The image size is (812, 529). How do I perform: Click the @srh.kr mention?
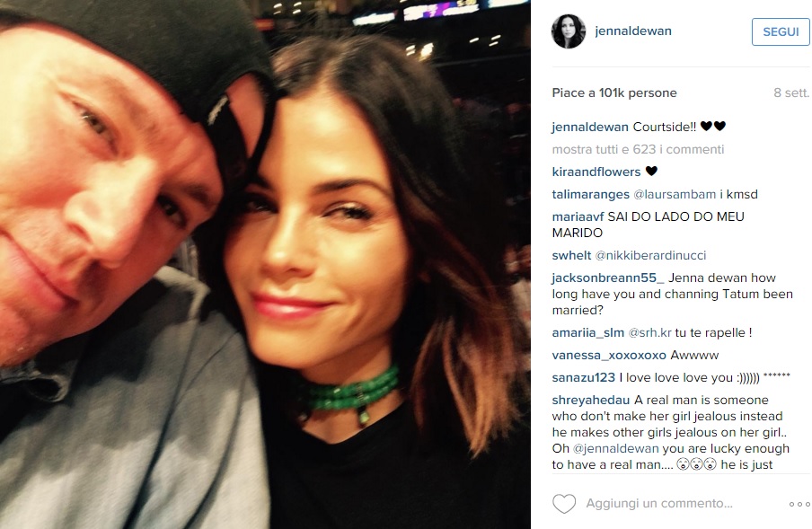649,333
